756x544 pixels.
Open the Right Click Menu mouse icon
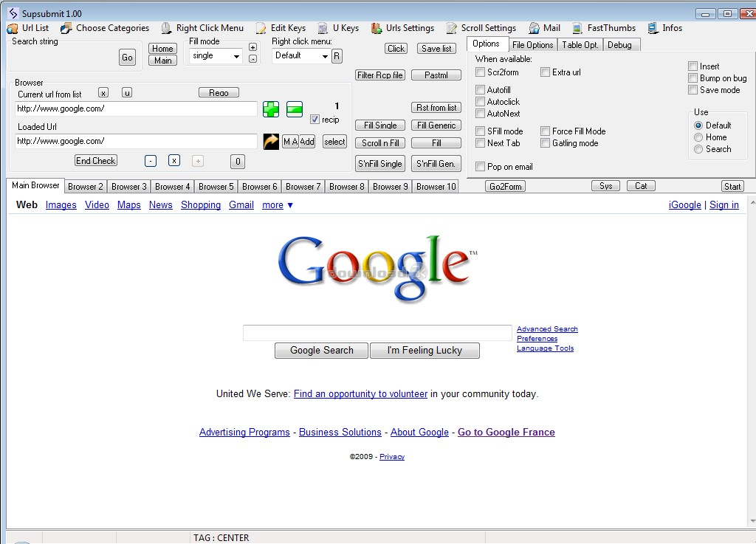pyautogui.click(x=166, y=28)
